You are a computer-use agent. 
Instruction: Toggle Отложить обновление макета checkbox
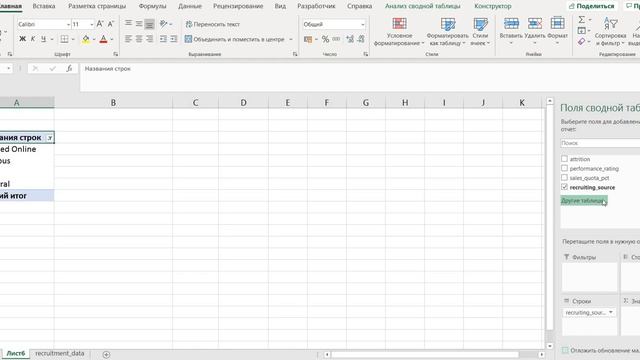tap(565, 350)
